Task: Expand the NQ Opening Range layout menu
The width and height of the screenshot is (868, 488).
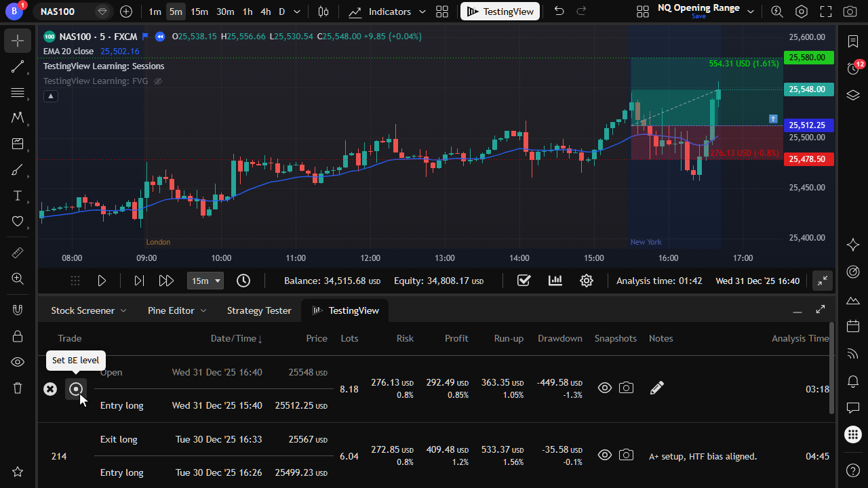Action: [x=751, y=12]
